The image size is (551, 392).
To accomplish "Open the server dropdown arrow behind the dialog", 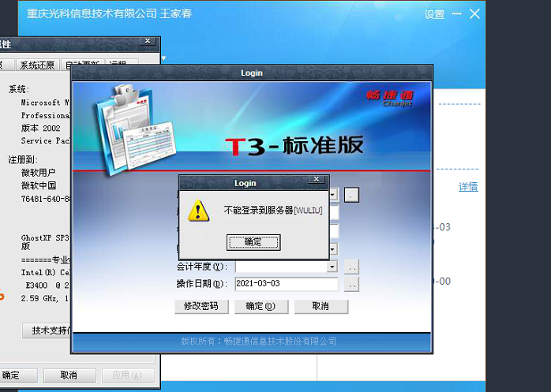I will tap(333, 195).
